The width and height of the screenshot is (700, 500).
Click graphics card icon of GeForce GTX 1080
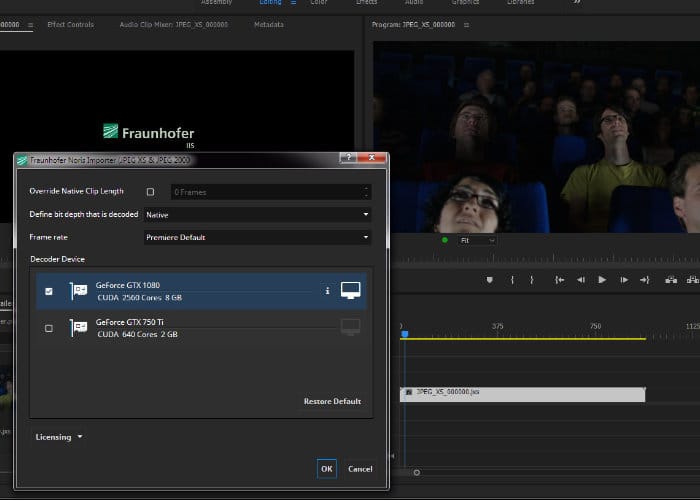click(x=78, y=291)
